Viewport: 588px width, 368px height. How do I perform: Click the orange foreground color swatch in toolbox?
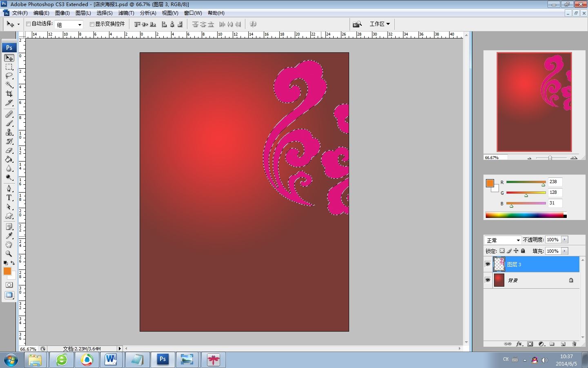pos(7,271)
